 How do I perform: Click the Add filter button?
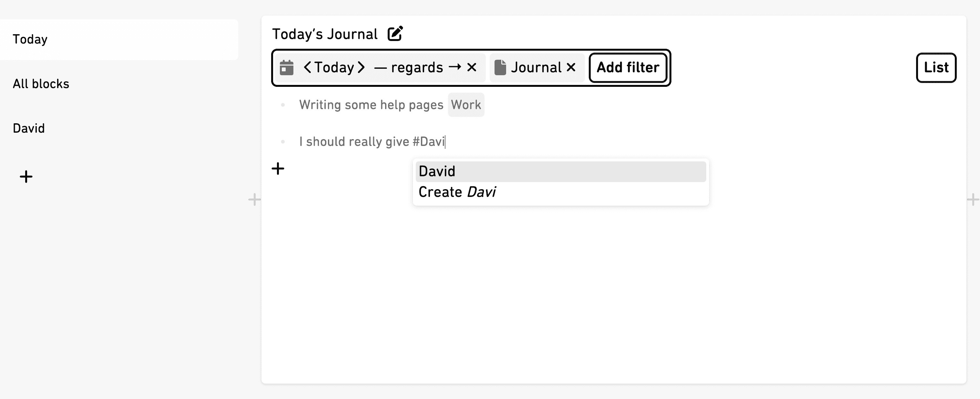pos(628,68)
